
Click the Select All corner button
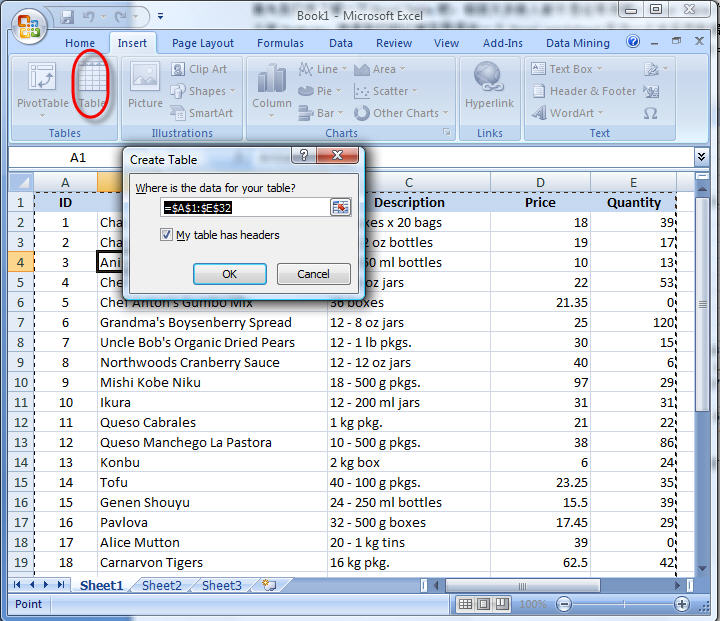[x=21, y=182]
